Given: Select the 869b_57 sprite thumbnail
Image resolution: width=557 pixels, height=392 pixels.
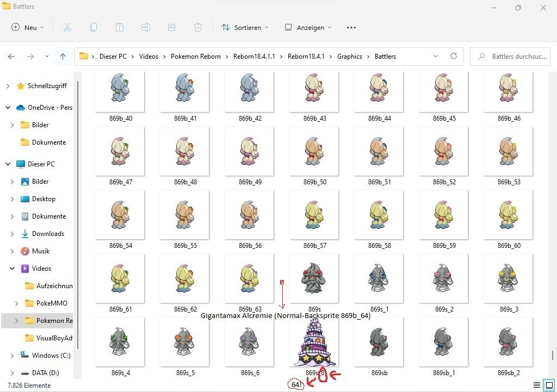Looking at the screenshot, I should pyautogui.click(x=314, y=215).
